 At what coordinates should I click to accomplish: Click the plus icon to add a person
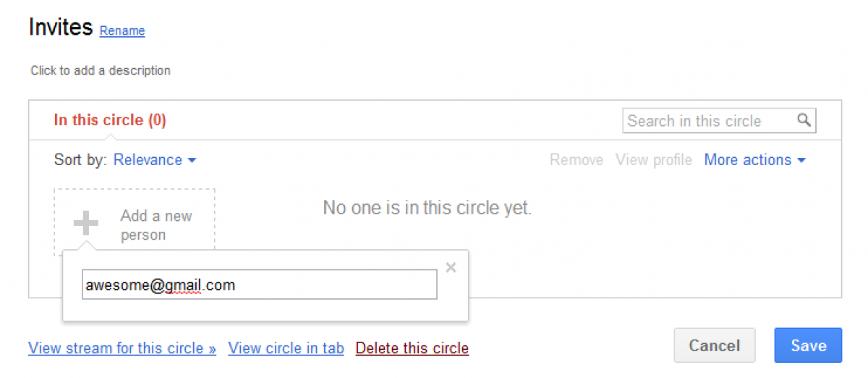(x=85, y=224)
